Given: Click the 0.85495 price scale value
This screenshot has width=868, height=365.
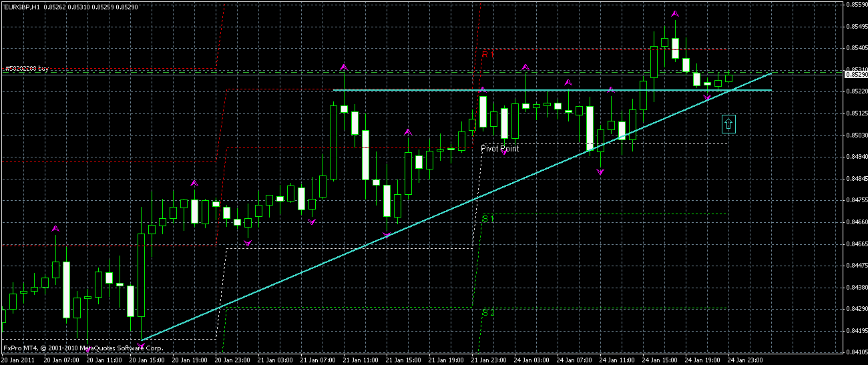Looking at the screenshot, I should pyautogui.click(x=856, y=27).
